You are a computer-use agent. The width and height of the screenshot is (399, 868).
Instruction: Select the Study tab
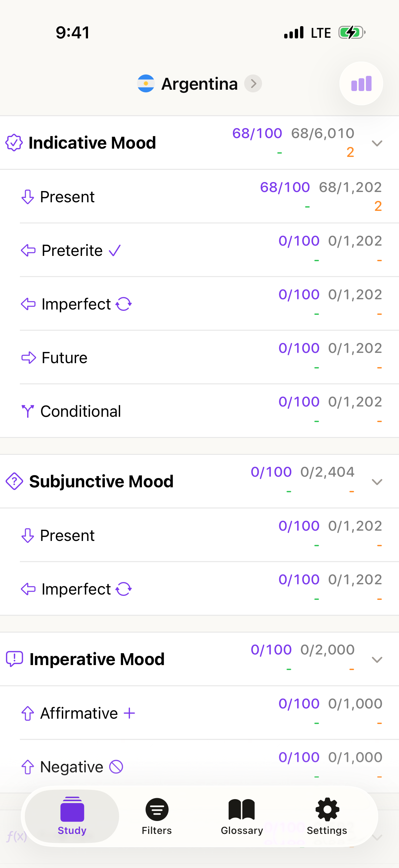tap(72, 816)
